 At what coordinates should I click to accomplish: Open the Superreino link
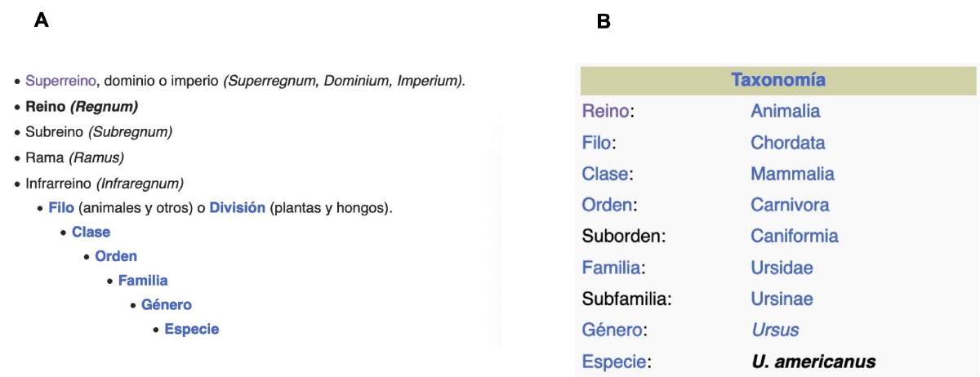pos(62,82)
